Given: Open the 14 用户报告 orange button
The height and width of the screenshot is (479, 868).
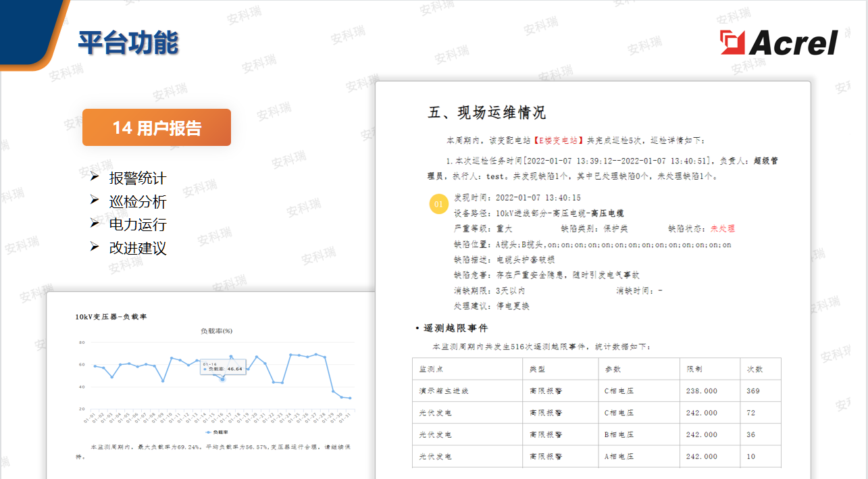Looking at the screenshot, I should 157,128.
